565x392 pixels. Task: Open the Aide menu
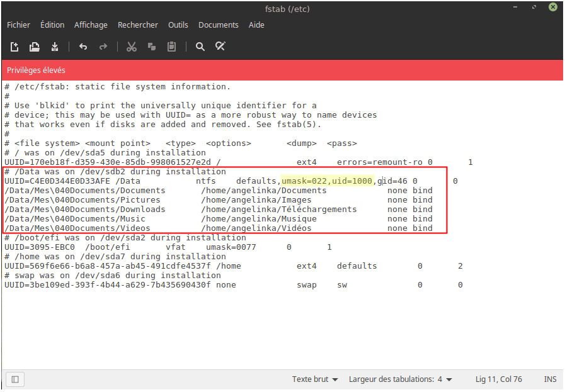pyautogui.click(x=256, y=25)
